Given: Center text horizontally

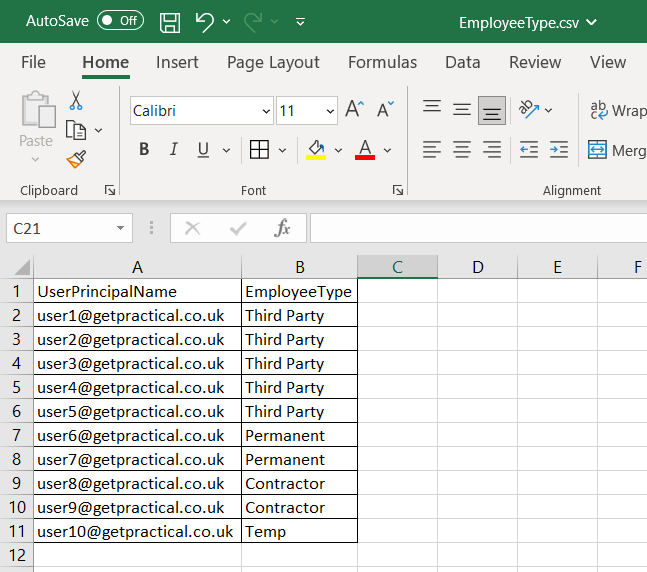Looking at the screenshot, I should point(462,149).
